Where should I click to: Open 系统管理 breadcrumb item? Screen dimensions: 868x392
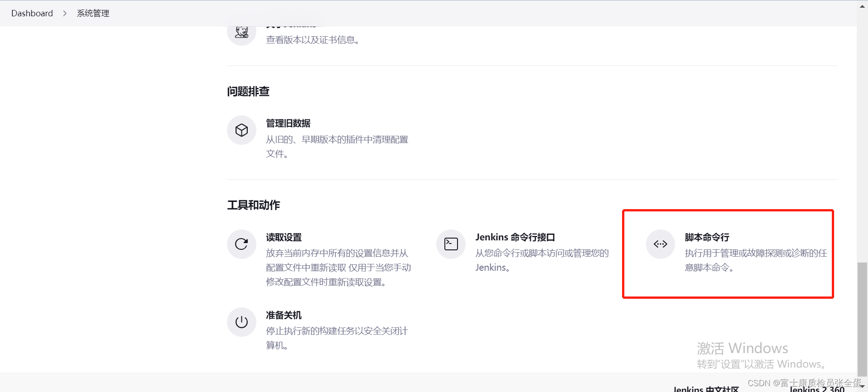coord(93,13)
